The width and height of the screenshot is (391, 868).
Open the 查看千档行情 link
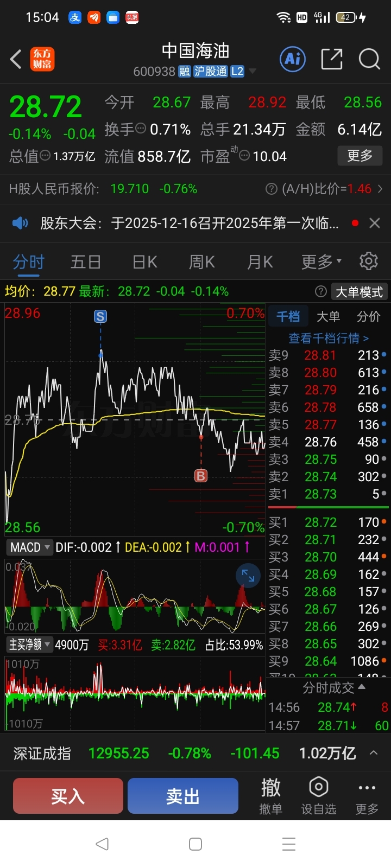tap(328, 338)
